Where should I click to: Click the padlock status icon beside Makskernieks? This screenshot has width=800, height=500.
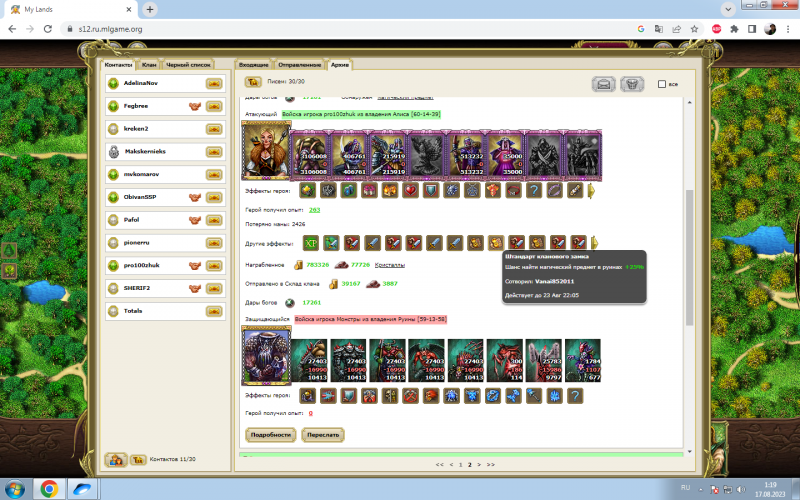tap(114, 152)
